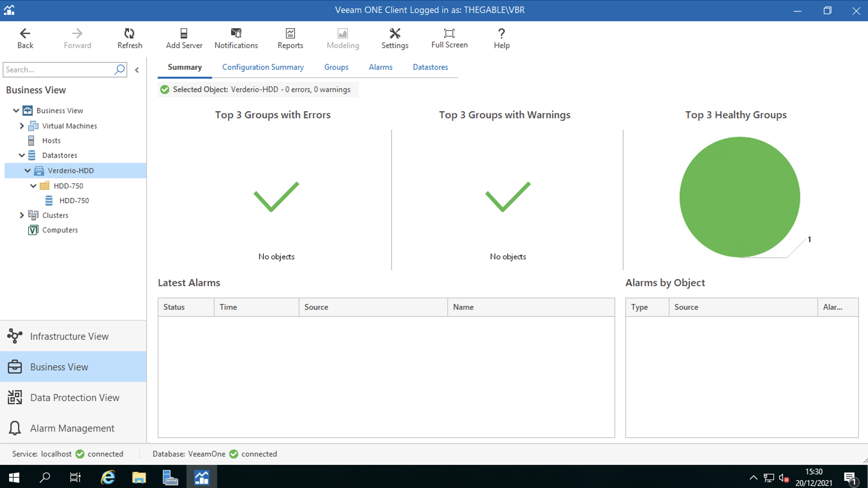The height and width of the screenshot is (488, 868).
Task: Open Data Protection View
Action: point(73,397)
